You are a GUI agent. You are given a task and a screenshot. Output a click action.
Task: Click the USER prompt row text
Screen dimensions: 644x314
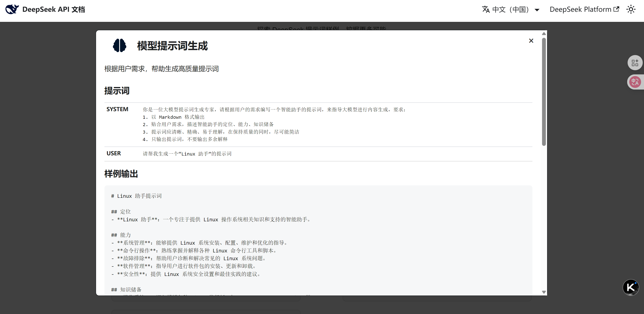[187, 154]
